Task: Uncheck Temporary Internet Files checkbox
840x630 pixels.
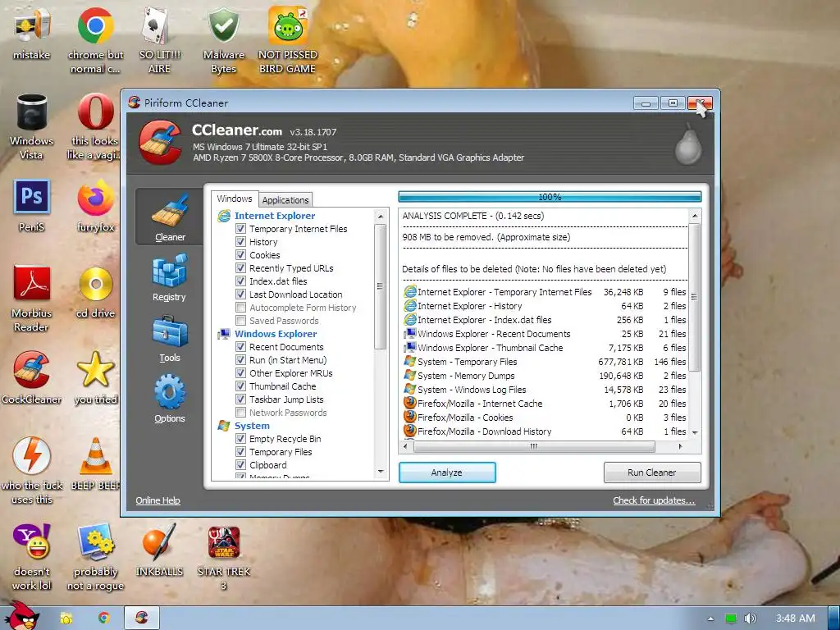Action: coord(240,229)
